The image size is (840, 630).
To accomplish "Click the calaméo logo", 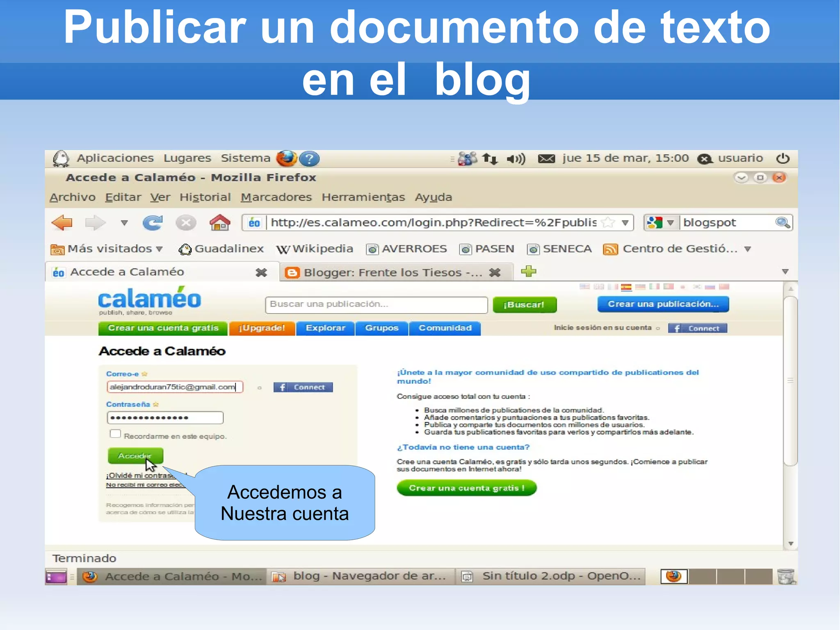I will [x=149, y=301].
